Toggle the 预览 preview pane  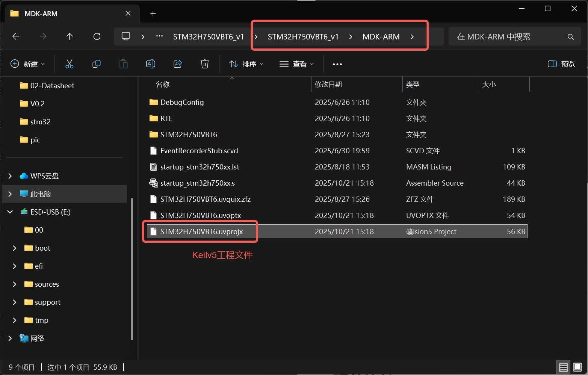pos(561,64)
